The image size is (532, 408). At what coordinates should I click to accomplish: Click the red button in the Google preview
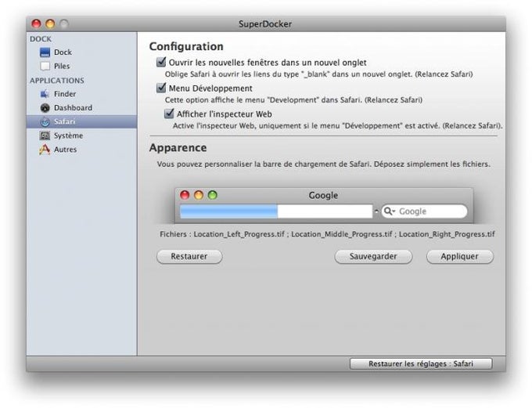[185, 195]
